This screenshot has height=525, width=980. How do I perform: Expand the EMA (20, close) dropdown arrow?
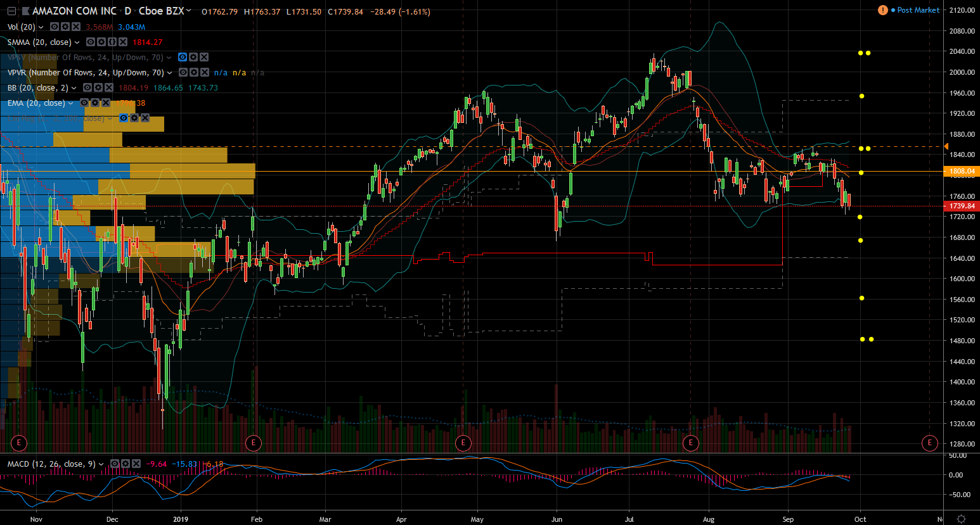71,103
